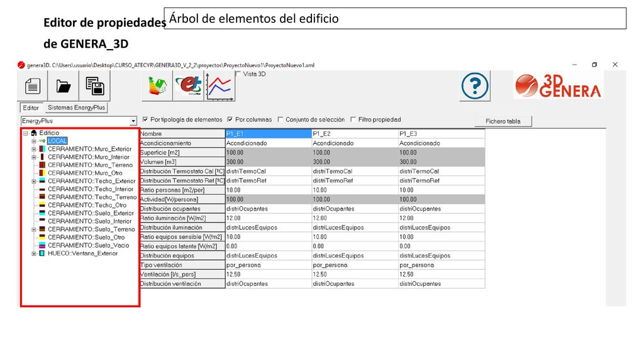Enable the Filtro propiedad checkbox
Screen dimensions: 644x362
[x=353, y=119]
